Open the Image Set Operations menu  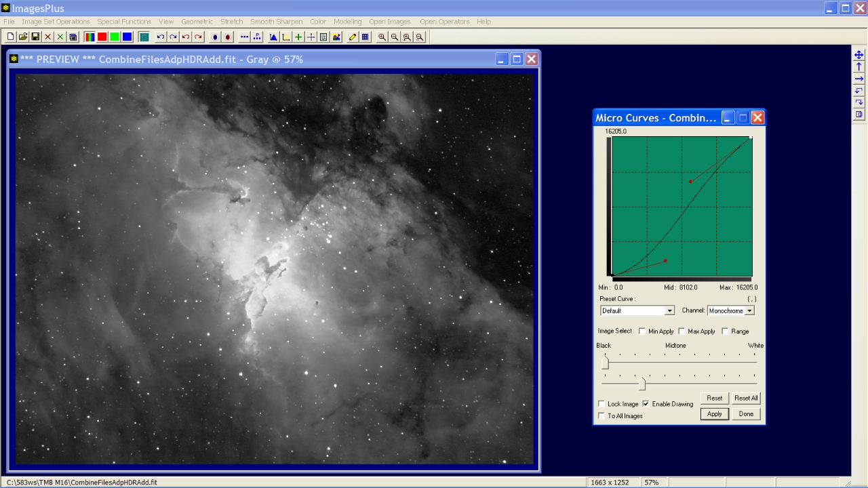[x=56, y=22]
